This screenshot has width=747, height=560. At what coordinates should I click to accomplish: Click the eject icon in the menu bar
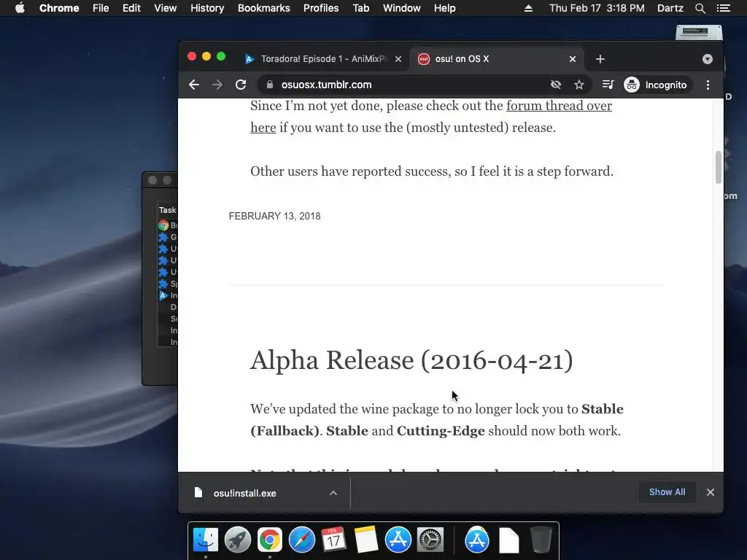528,8
